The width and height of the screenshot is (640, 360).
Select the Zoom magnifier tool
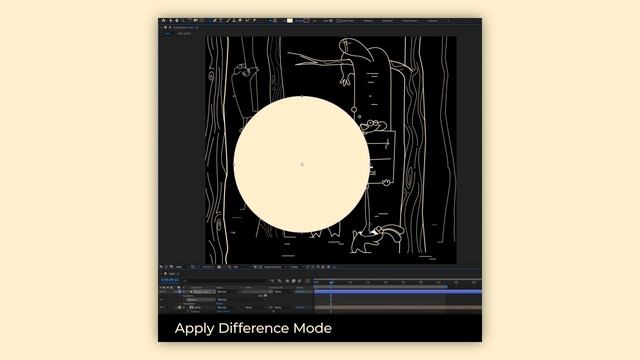(183, 20)
